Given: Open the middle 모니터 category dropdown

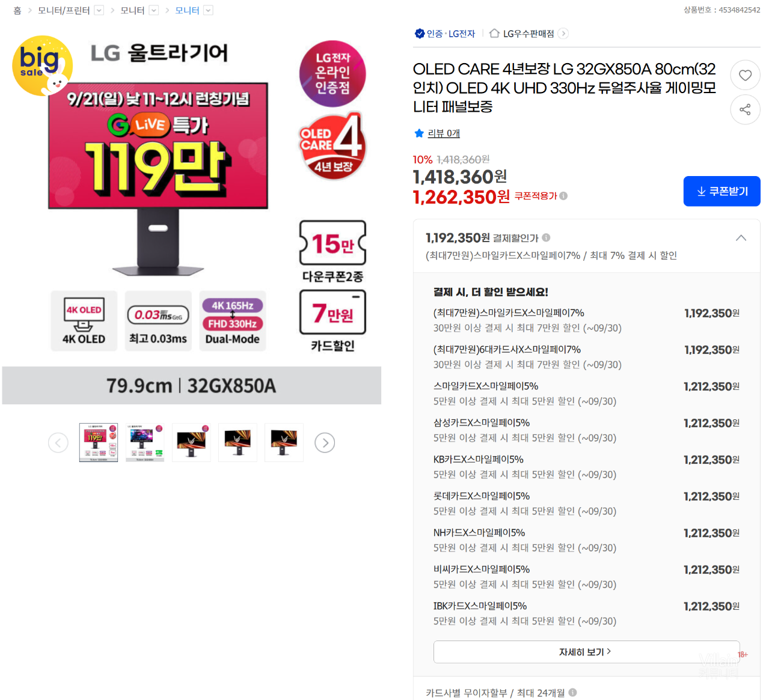Looking at the screenshot, I should point(153,10).
